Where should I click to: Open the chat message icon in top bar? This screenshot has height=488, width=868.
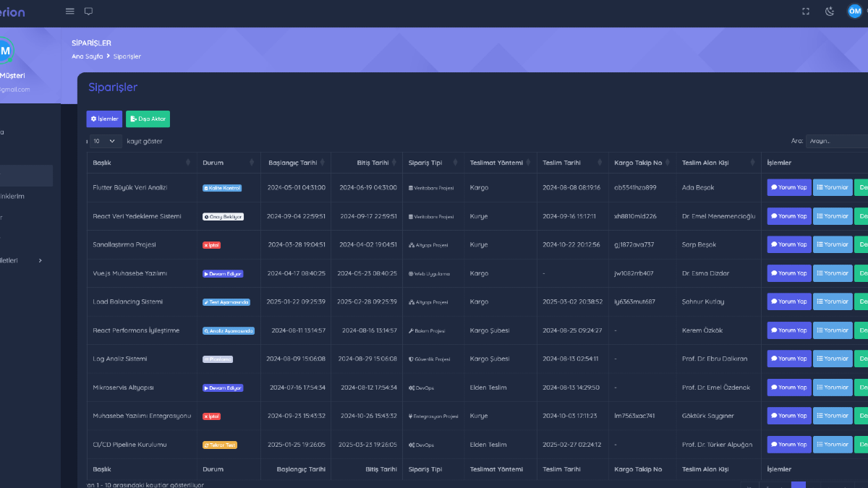pos(88,11)
